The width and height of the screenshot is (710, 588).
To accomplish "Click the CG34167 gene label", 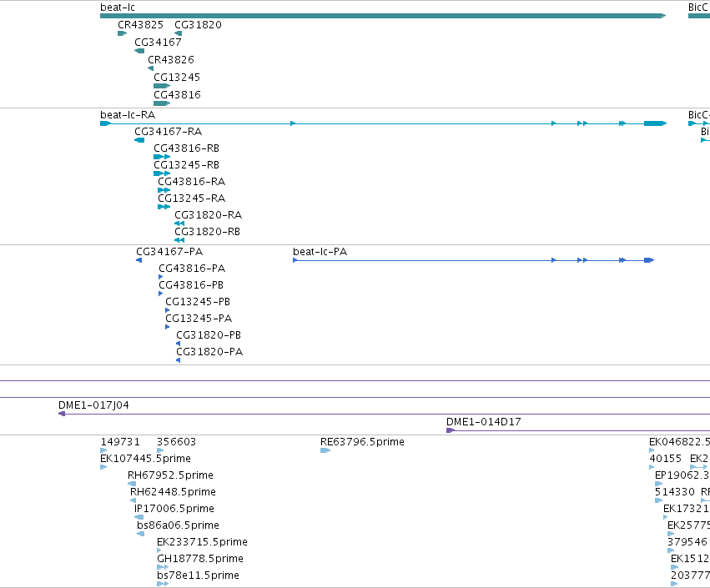I will [158, 42].
